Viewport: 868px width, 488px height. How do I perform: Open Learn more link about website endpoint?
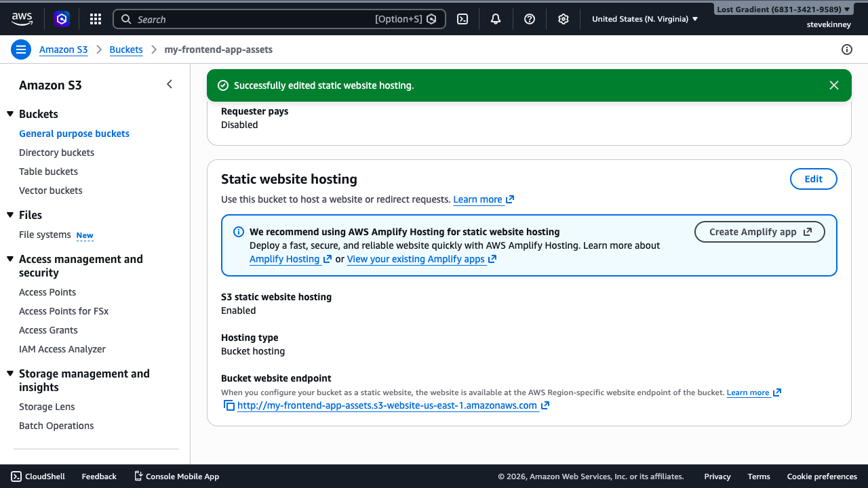(754, 392)
